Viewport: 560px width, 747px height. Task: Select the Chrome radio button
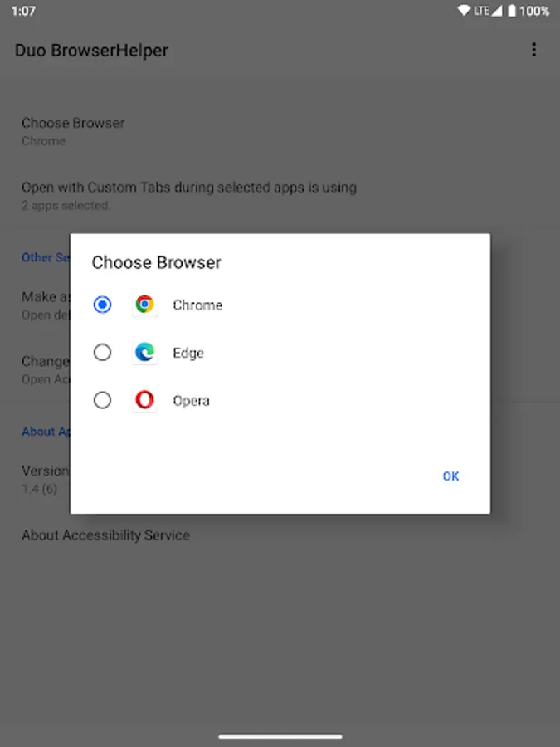click(102, 305)
